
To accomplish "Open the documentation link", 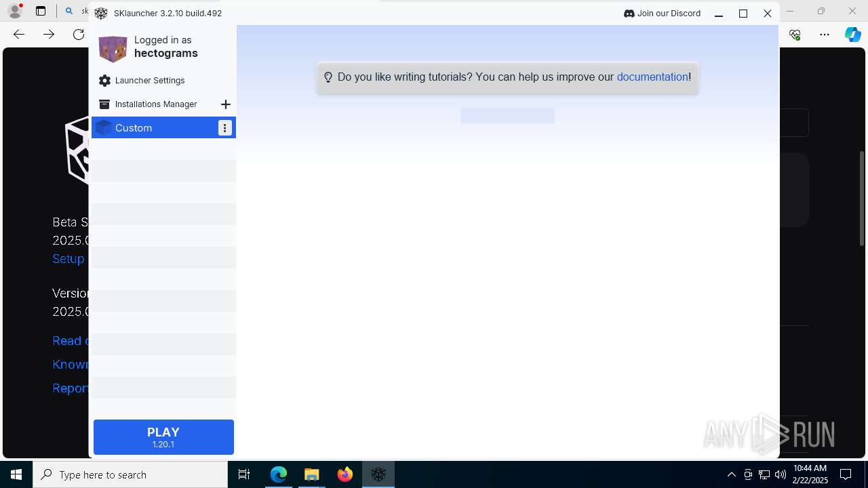I will click(x=652, y=77).
